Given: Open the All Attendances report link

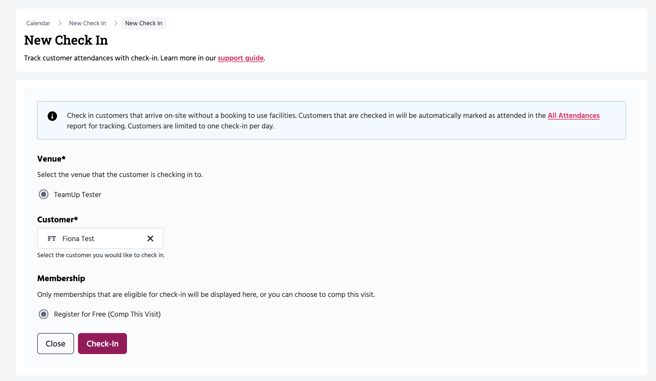Looking at the screenshot, I should pos(574,115).
